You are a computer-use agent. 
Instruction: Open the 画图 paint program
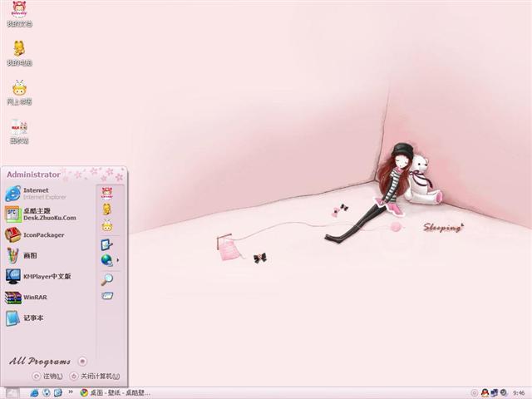(x=29, y=256)
